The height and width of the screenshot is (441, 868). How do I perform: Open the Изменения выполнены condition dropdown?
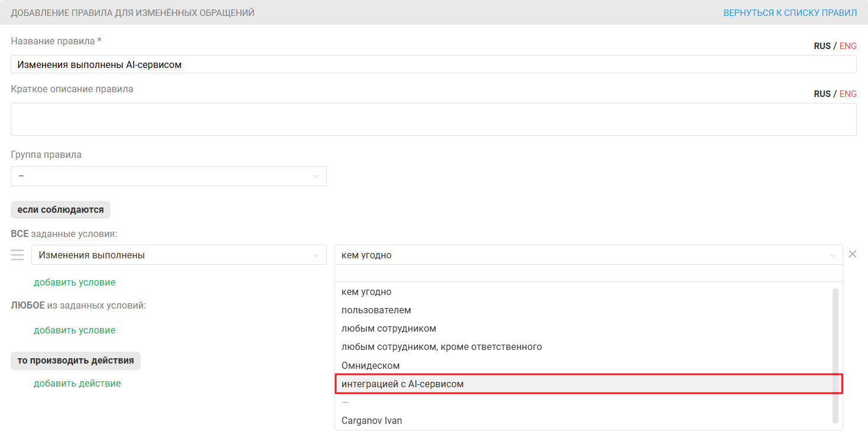(x=178, y=255)
